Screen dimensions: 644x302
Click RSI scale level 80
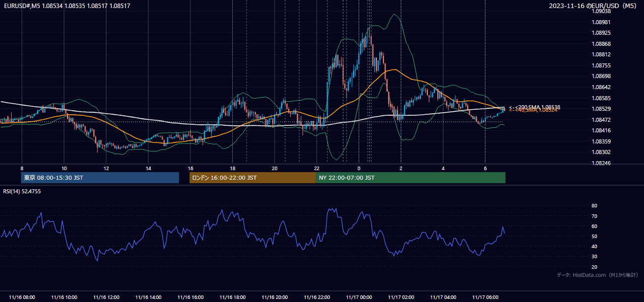(x=595, y=206)
